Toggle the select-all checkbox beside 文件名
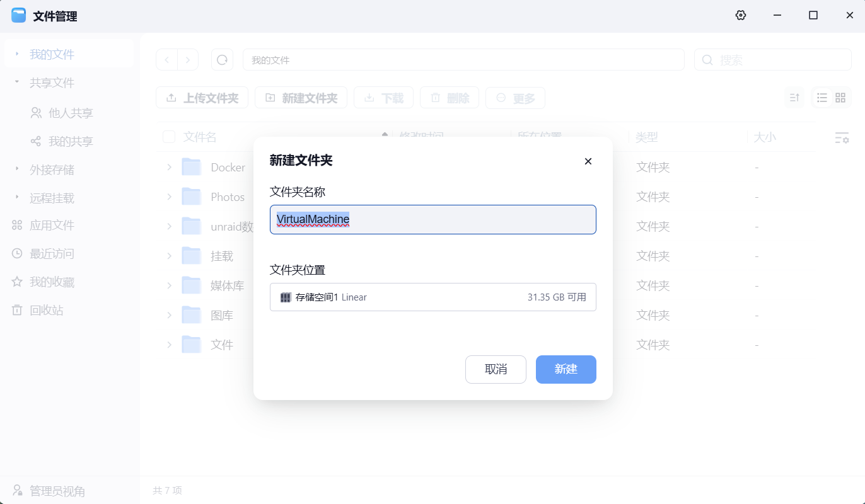This screenshot has height=504, width=865. coord(169,137)
